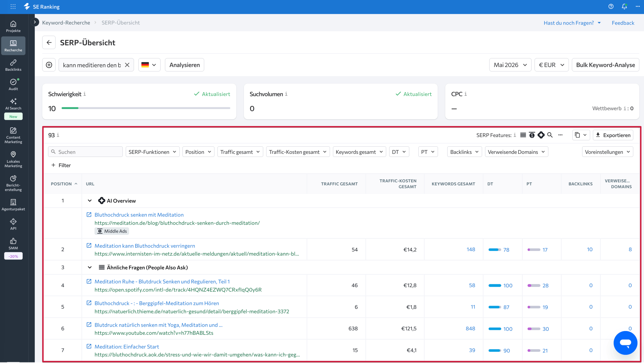Image resolution: width=644 pixels, height=363 pixels.
Task: Add a Filter with plus button
Action: pyautogui.click(x=61, y=165)
